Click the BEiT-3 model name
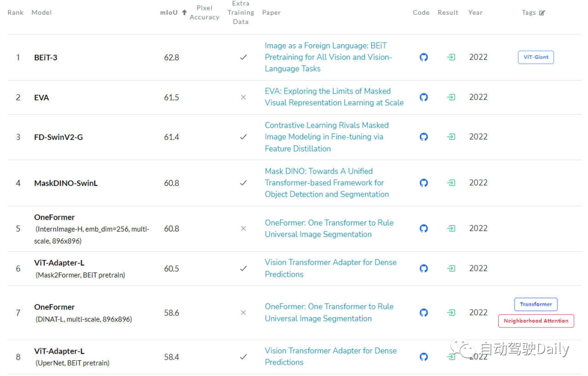The height and width of the screenshot is (376, 588). point(46,57)
